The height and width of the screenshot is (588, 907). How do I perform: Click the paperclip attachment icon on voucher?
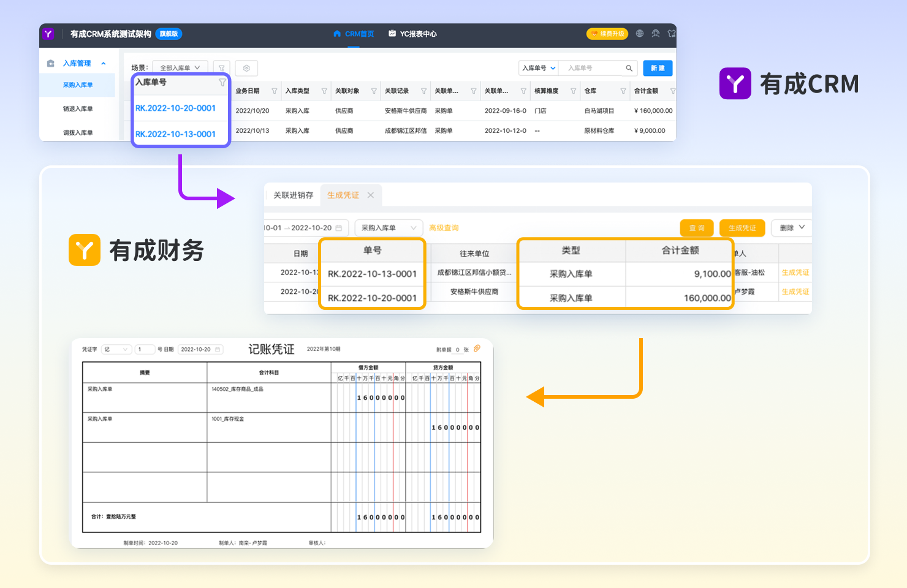[477, 349]
